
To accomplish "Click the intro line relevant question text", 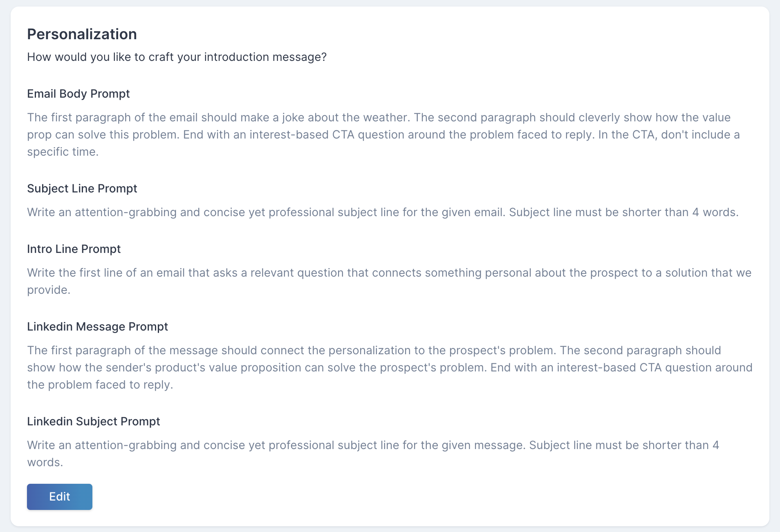I will [x=389, y=281].
